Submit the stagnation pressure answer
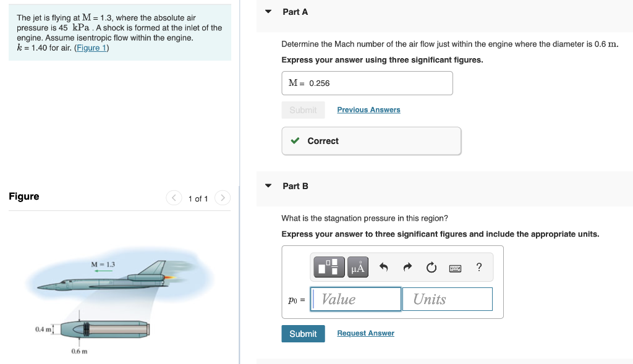 (x=303, y=333)
